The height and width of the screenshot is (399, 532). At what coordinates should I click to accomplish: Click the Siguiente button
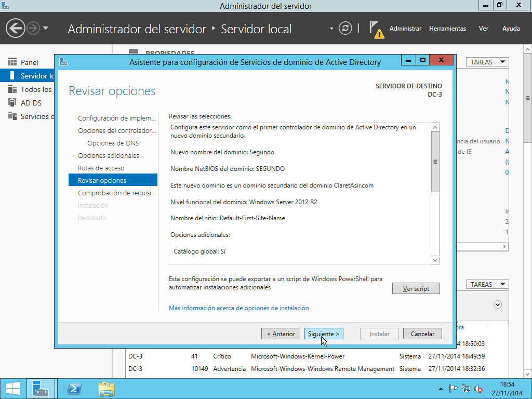324,334
